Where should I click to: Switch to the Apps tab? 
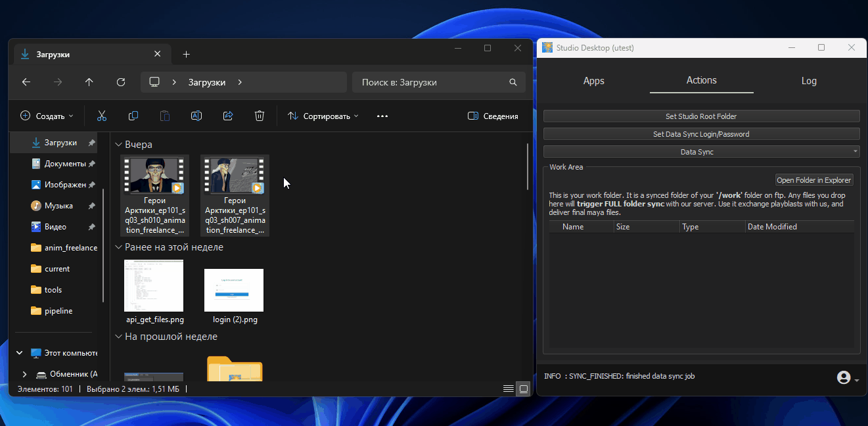593,81
